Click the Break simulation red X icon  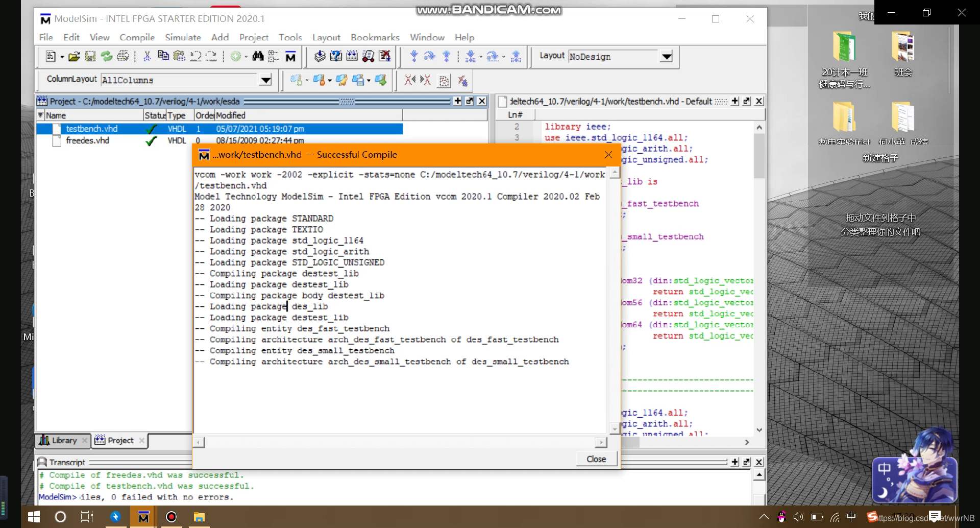point(385,56)
